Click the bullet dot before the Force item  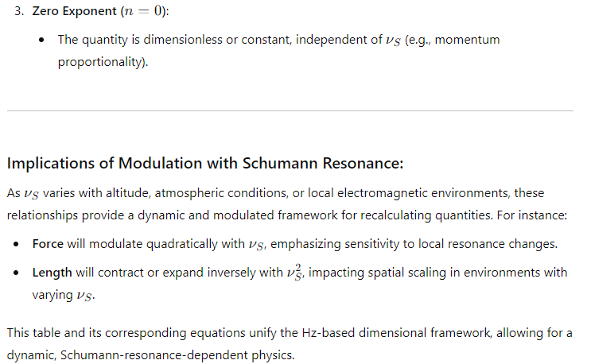[16, 244]
